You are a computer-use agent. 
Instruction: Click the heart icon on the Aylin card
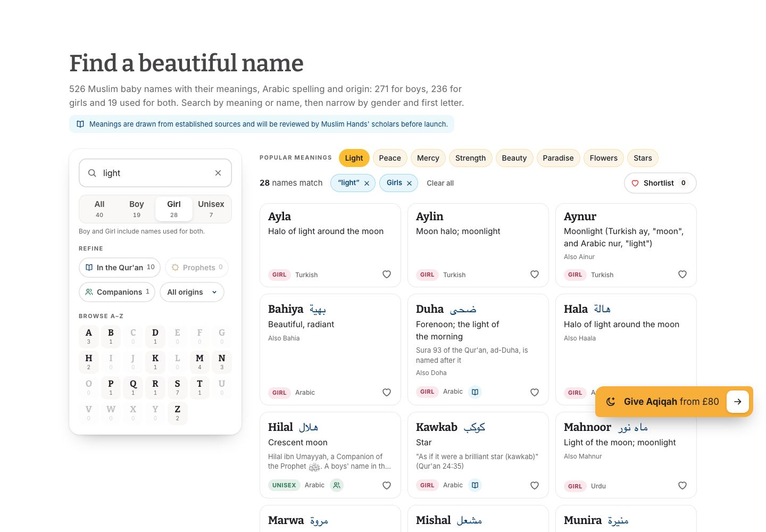coord(535,275)
